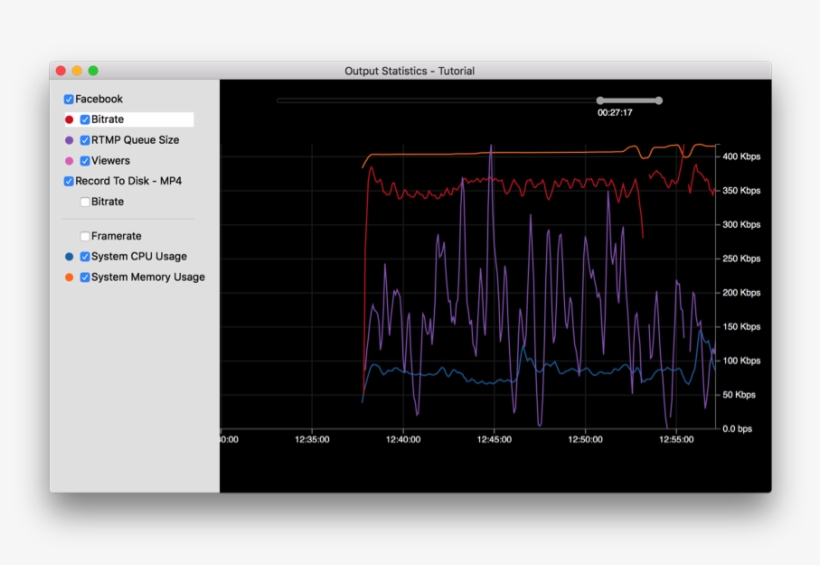Toggle the Record To Disk - MP4 checkbox
This screenshot has width=820, height=565.
coord(69,181)
